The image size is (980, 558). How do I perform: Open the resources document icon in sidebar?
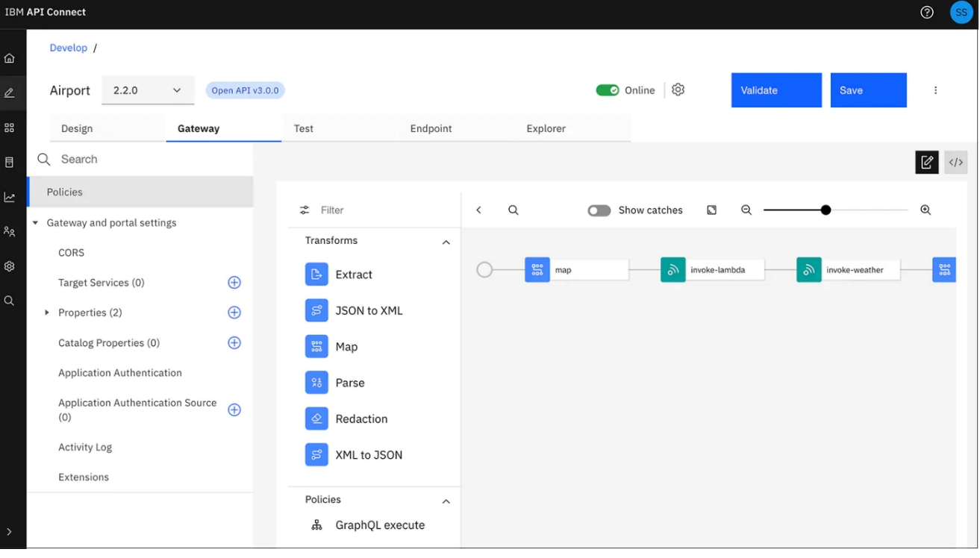[x=10, y=163]
